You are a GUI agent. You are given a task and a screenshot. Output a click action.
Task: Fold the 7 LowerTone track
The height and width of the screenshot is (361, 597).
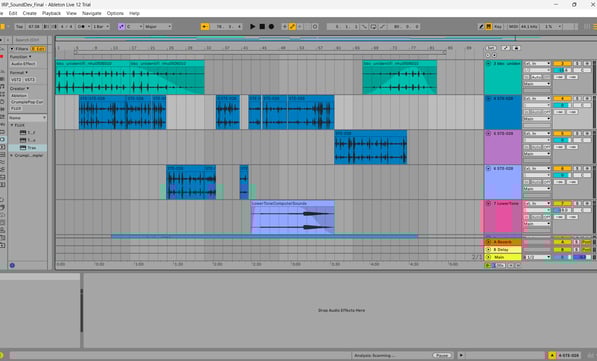pos(488,204)
